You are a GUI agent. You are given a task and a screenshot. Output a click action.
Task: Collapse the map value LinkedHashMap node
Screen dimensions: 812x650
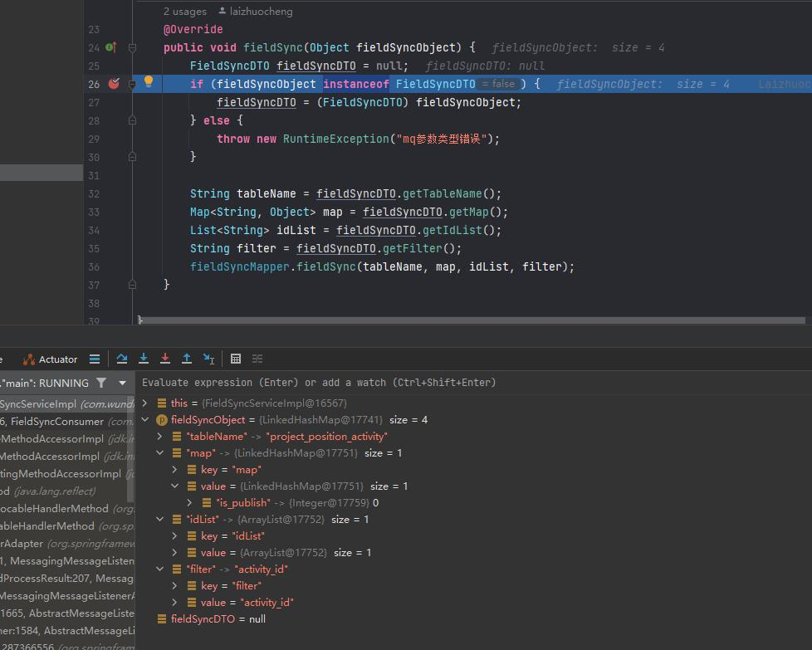174,486
